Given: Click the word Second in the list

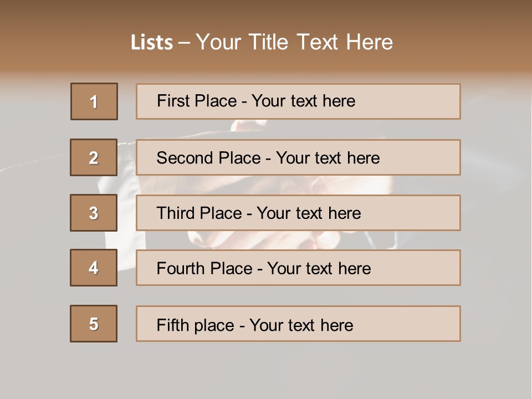Looking at the screenshot, I should coord(185,158).
